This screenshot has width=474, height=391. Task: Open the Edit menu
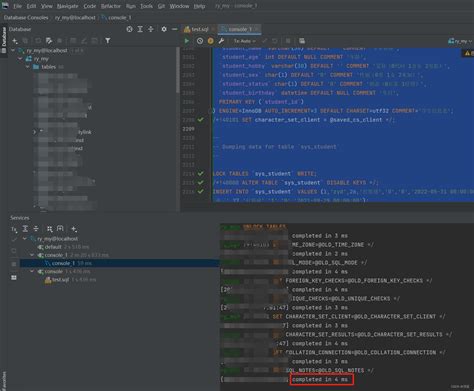pos(31,6)
